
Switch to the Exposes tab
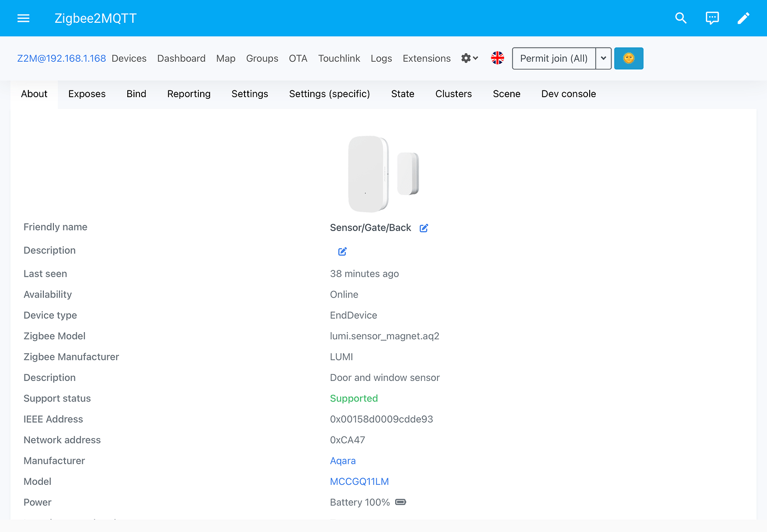click(x=87, y=93)
